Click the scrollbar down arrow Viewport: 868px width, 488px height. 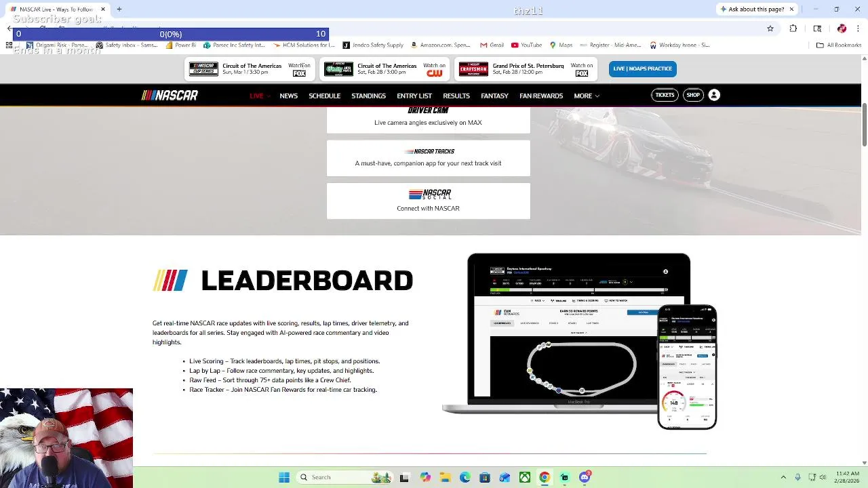click(864, 463)
